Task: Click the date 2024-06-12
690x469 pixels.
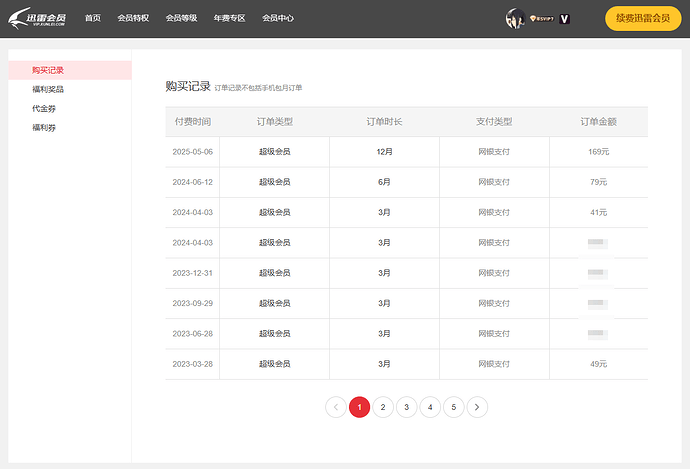Action: [x=193, y=182]
